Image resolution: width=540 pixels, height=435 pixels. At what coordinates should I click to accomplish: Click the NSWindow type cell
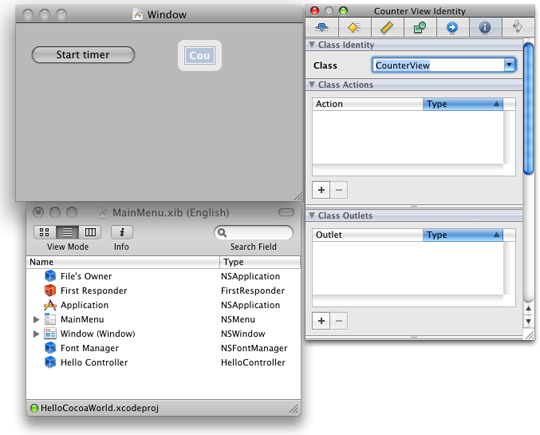(x=243, y=334)
